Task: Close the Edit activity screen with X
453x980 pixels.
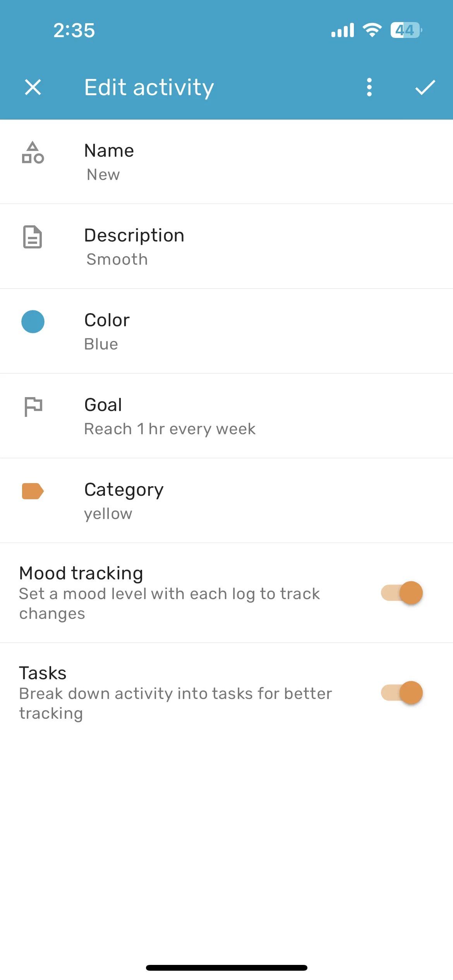Action: (33, 87)
